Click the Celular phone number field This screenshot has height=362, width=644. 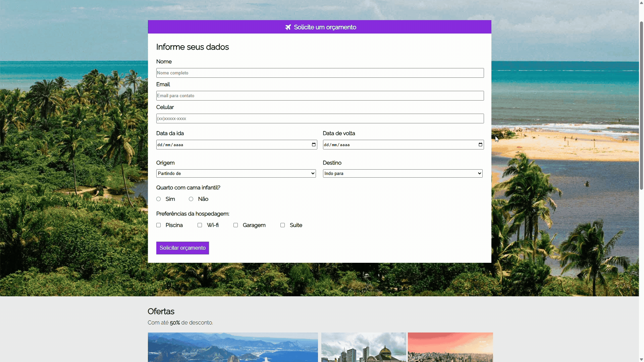320,119
